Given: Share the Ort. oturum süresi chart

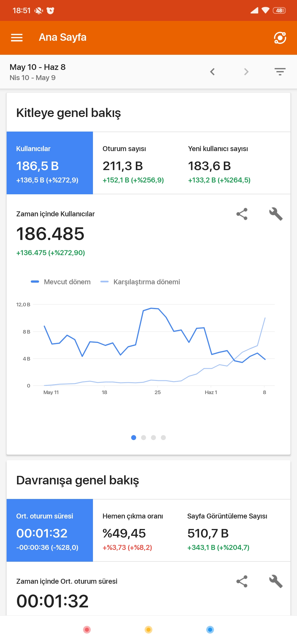Looking at the screenshot, I should coord(242,582).
